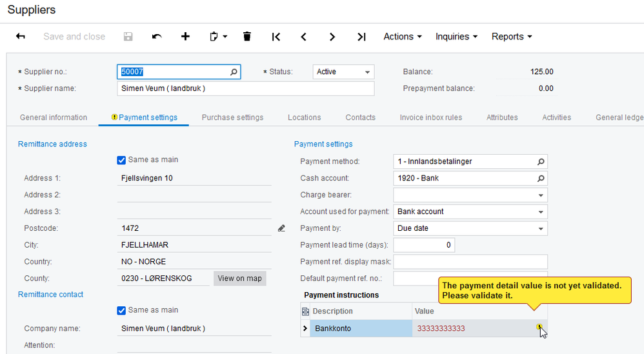Click the back arrow icon in toolbar
This screenshot has width=644, height=354.
(x=20, y=37)
